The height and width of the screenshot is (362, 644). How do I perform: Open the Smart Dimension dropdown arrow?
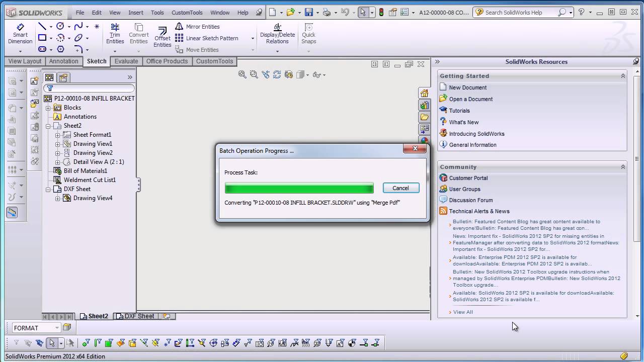20,51
